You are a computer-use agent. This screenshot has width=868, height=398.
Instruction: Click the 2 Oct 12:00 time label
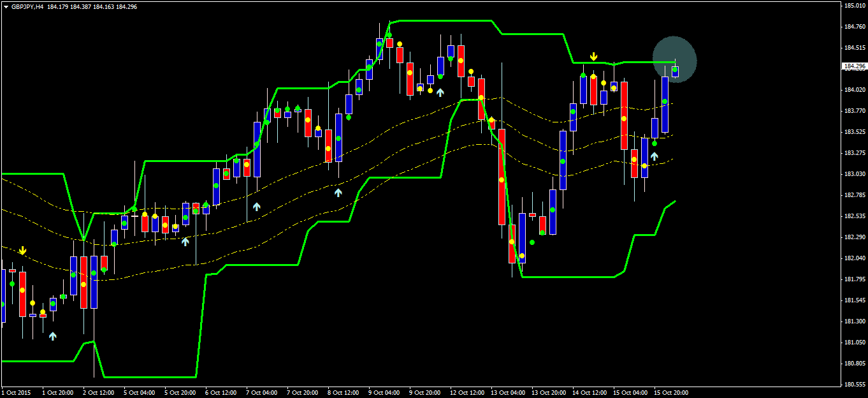(98, 393)
